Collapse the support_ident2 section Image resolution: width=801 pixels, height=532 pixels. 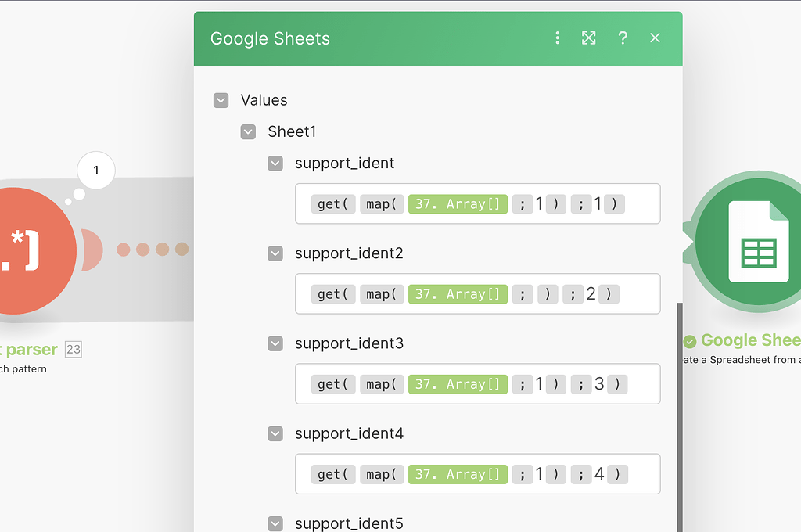pos(275,253)
